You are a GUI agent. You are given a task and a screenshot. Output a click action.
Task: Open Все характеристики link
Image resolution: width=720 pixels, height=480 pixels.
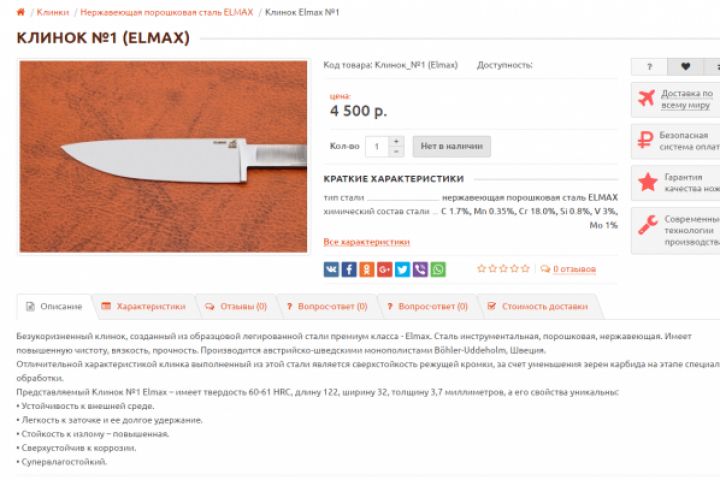point(366,242)
